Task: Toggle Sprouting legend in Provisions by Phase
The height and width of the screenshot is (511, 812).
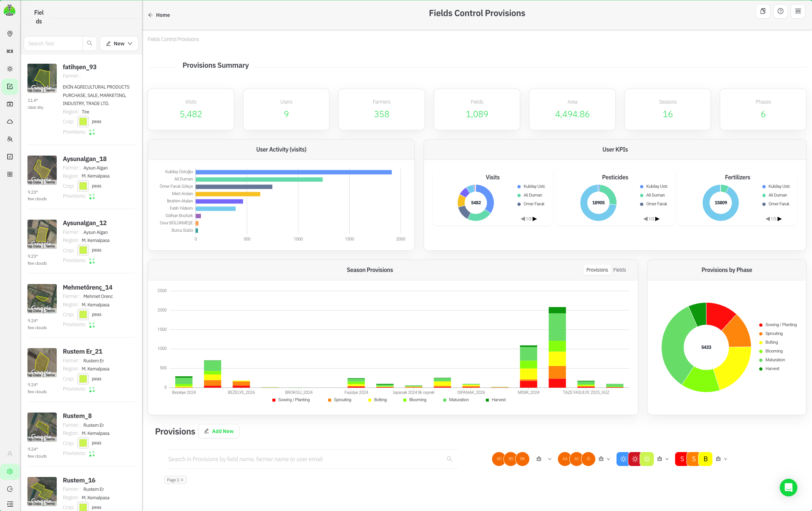Action: pos(774,333)
